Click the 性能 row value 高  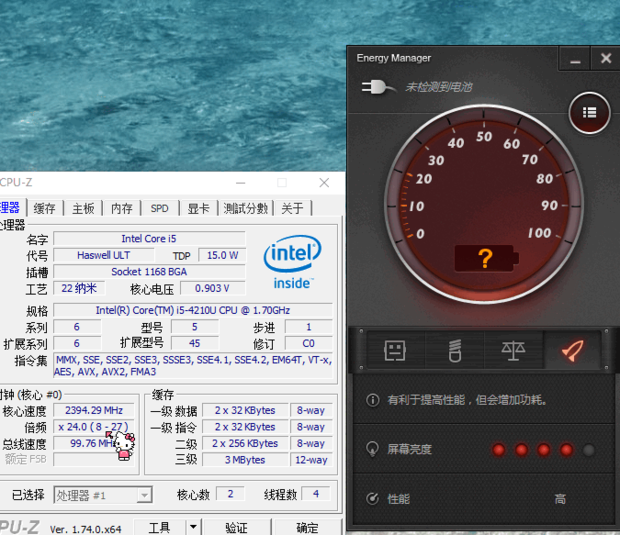560,499
